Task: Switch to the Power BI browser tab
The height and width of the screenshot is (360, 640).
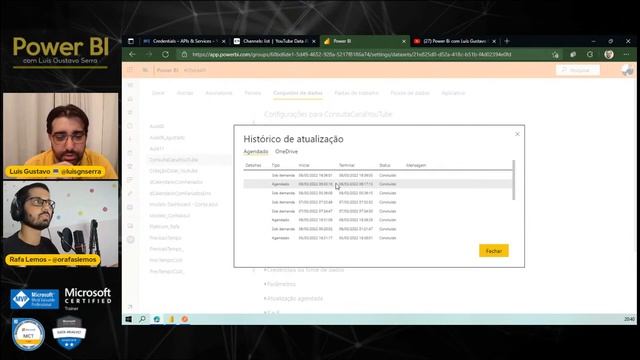Action: [x=364, y=41]
